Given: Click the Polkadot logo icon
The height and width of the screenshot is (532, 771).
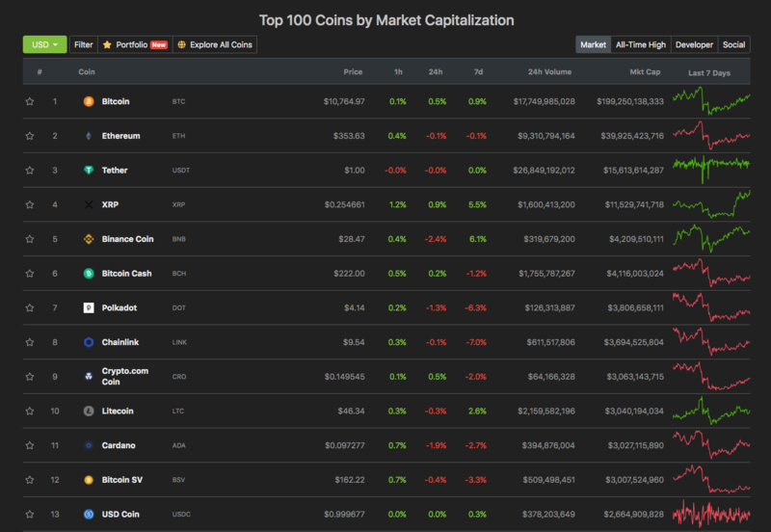Looking at the screenshot, I should (89, 307).
